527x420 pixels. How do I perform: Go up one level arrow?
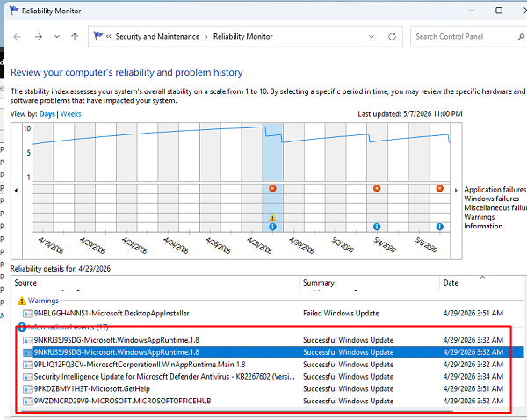(x=75, y=37)
